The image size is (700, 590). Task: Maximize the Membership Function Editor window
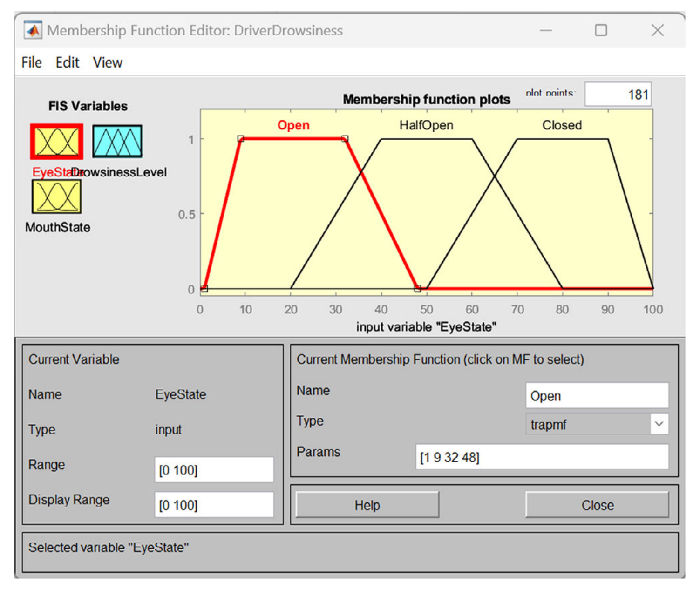(601, 31)
